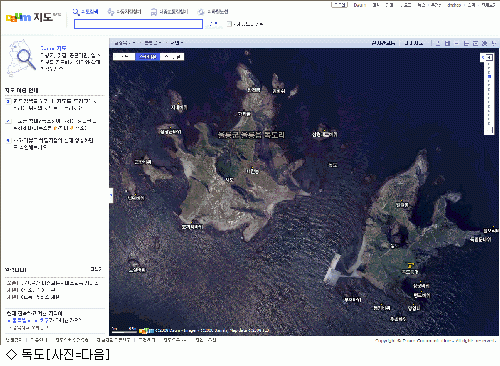Click the small link at right of lower panel heading

tap(96, 269)
